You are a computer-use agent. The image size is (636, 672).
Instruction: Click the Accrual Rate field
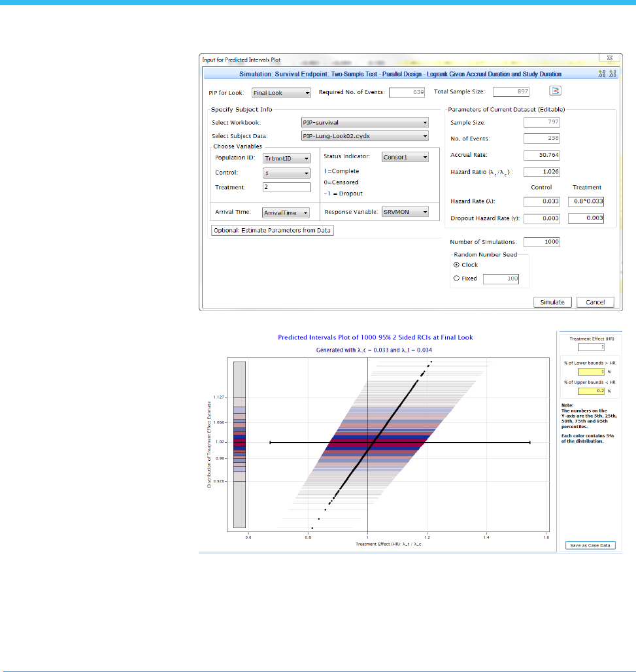pos(542,155)
